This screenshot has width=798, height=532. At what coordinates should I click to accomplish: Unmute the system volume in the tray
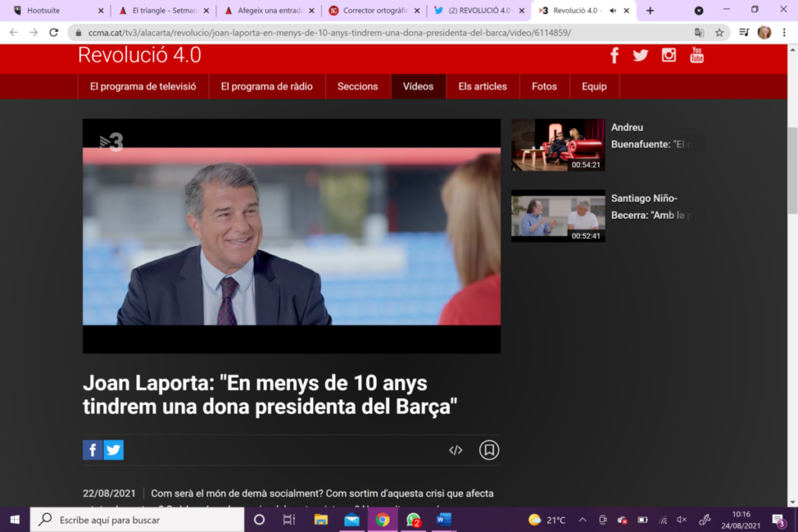(682, 520)
